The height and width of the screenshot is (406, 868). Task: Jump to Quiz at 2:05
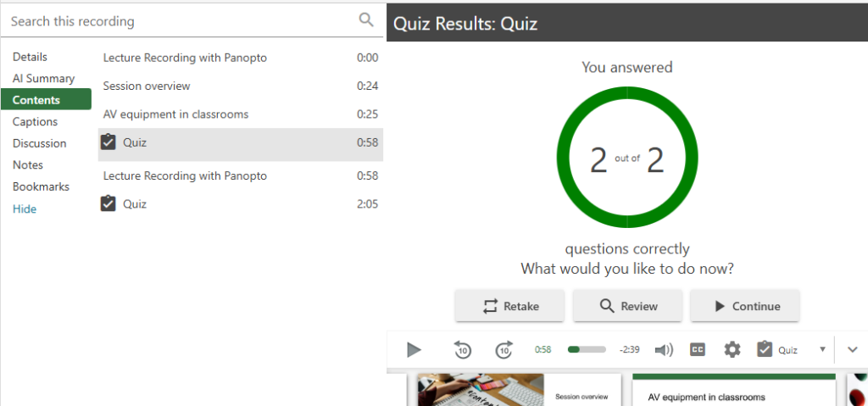click(240, 203)
